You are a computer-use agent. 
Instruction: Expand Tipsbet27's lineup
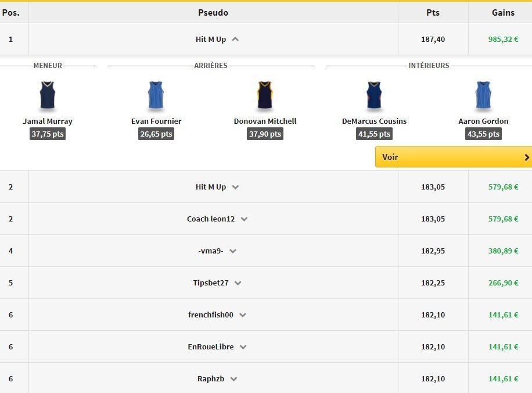[238, 283]
